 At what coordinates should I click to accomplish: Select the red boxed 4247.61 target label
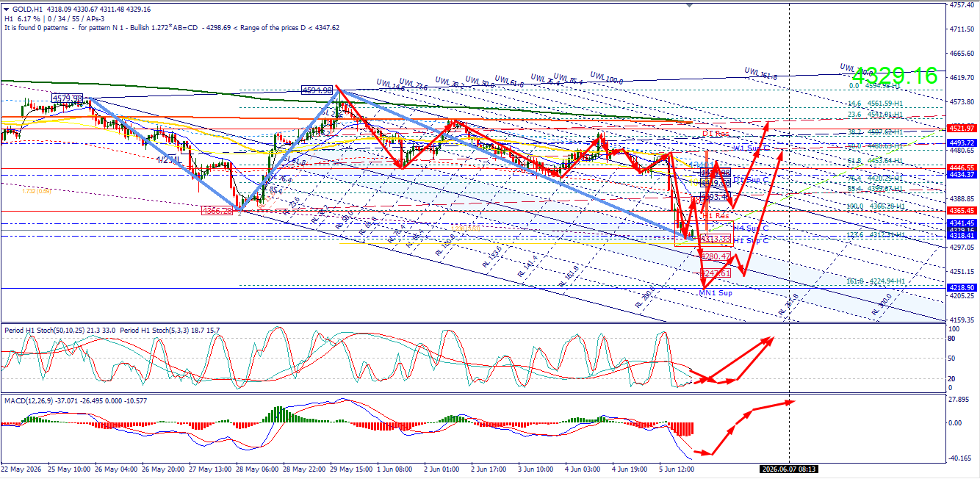pos(715,273)
